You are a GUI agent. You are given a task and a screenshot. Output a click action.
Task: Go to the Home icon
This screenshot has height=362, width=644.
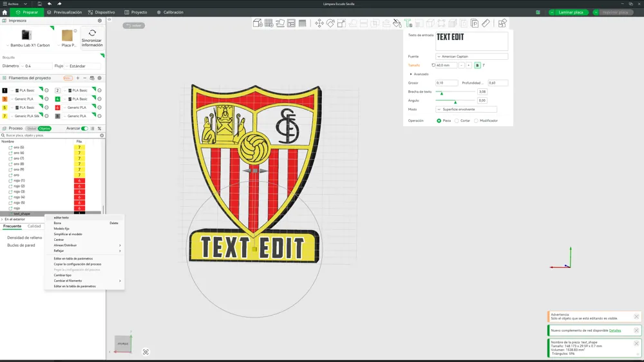pyautogui.click(x=5, y=12)
